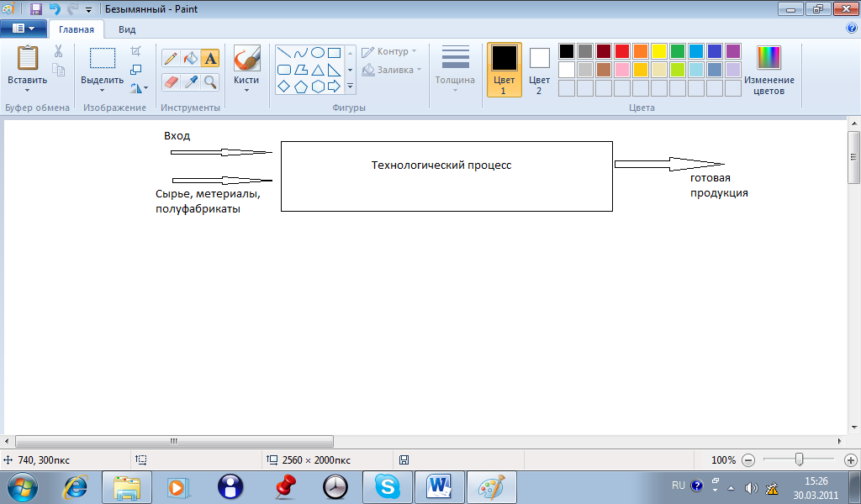Select the Magnifier tool

point(209,81)
